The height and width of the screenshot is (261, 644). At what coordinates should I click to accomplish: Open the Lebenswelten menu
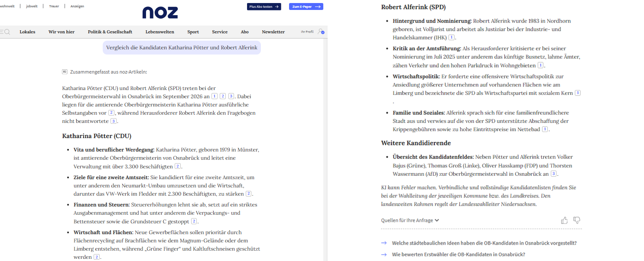[x=160, y=32]
